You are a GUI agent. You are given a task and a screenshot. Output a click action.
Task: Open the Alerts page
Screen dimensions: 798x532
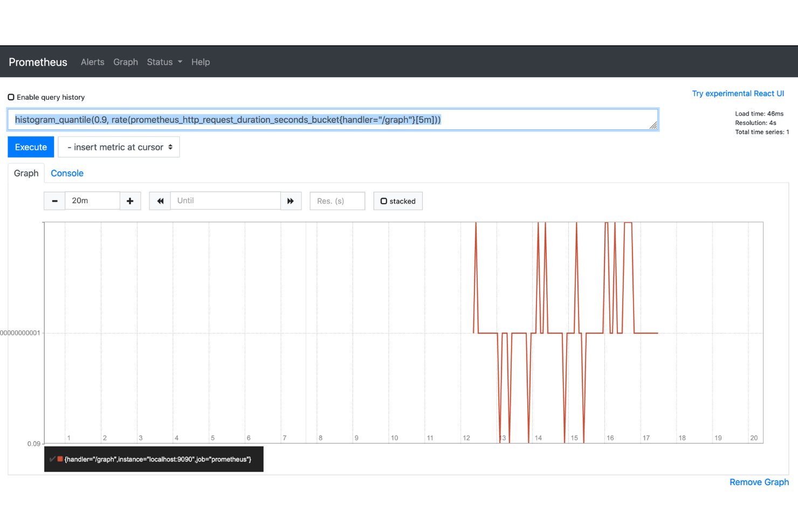click(x=93, y=62)
